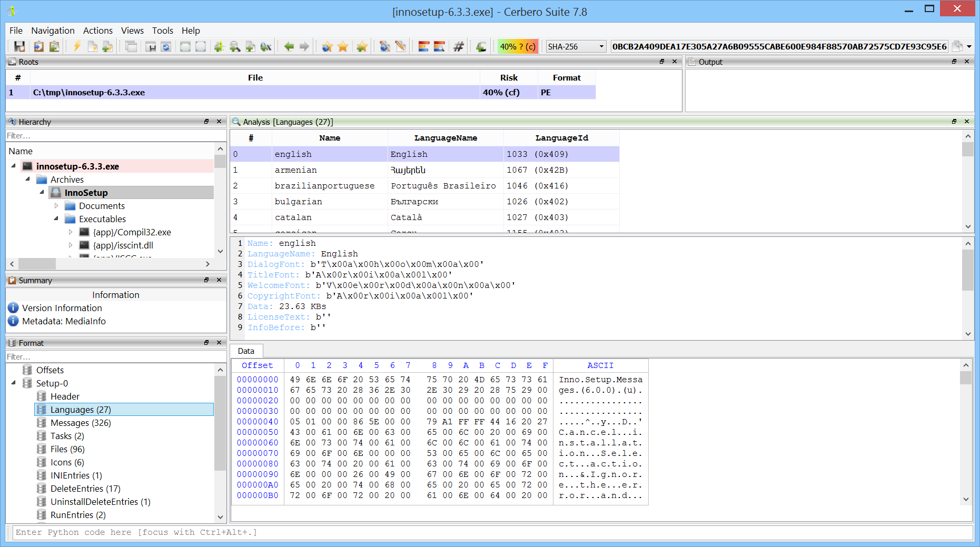Click the green-bordered rectangle toolbar icon

pyautogui.click(x=185, y=46)
